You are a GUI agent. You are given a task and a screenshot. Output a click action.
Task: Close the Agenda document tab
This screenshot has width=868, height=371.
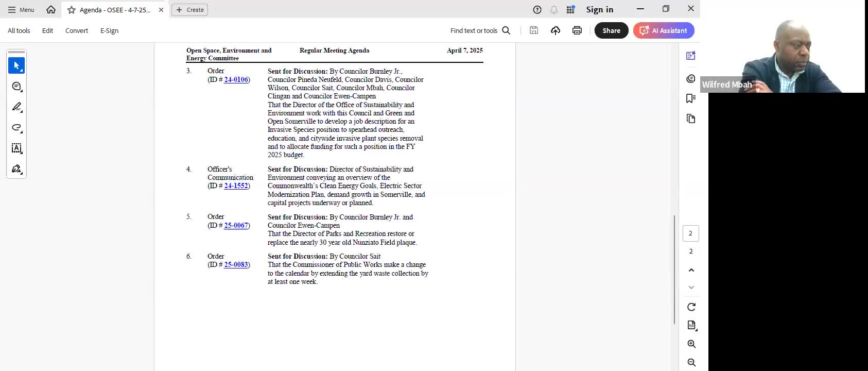point(161,10)
